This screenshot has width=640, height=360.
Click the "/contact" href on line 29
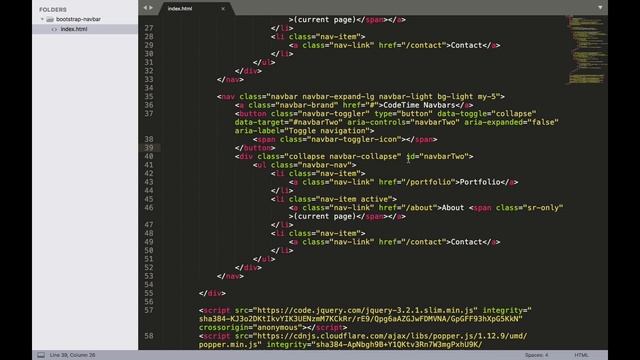(x=424, y=45)
